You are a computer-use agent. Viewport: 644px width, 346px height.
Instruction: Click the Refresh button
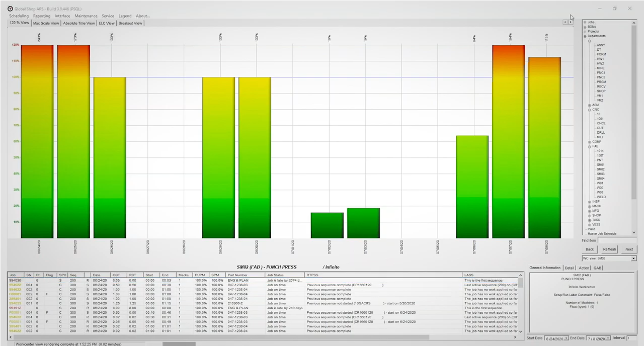pyautogui.click(x=609, y=249)
